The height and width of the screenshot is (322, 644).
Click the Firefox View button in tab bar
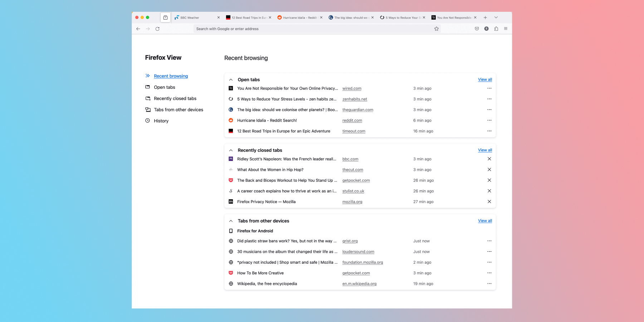[x=165, y=18]
